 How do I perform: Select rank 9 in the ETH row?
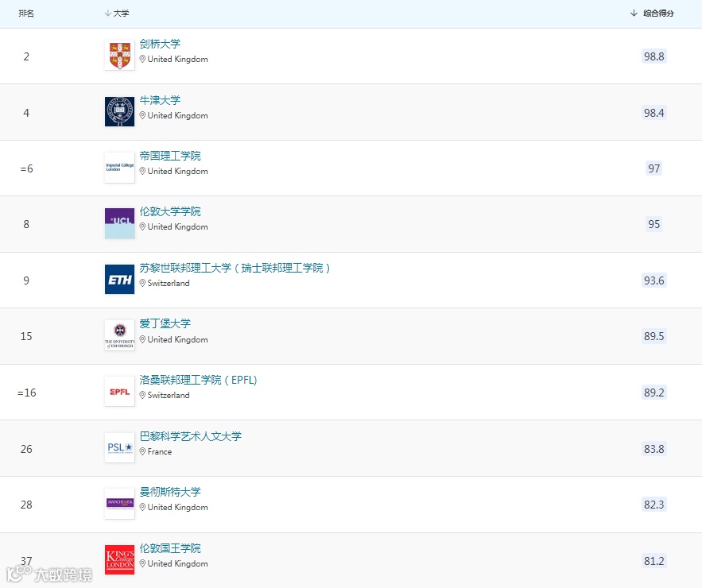point(26,280)
